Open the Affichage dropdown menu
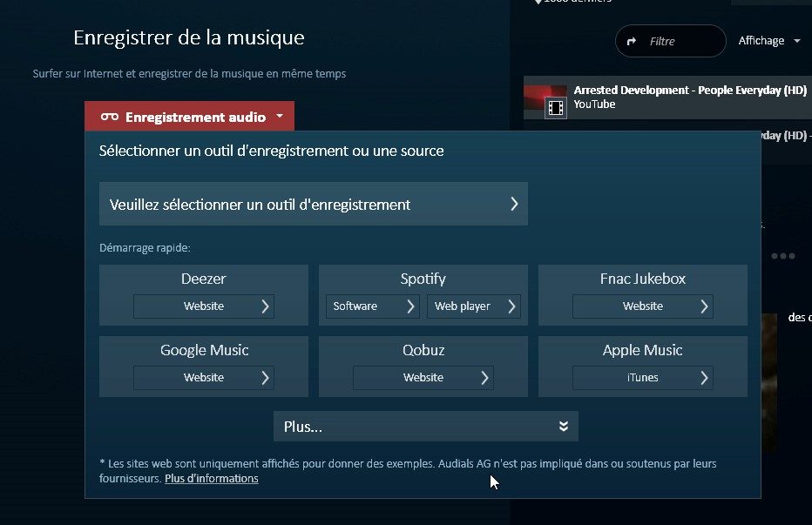812x525 pixels. coord(769,41)
